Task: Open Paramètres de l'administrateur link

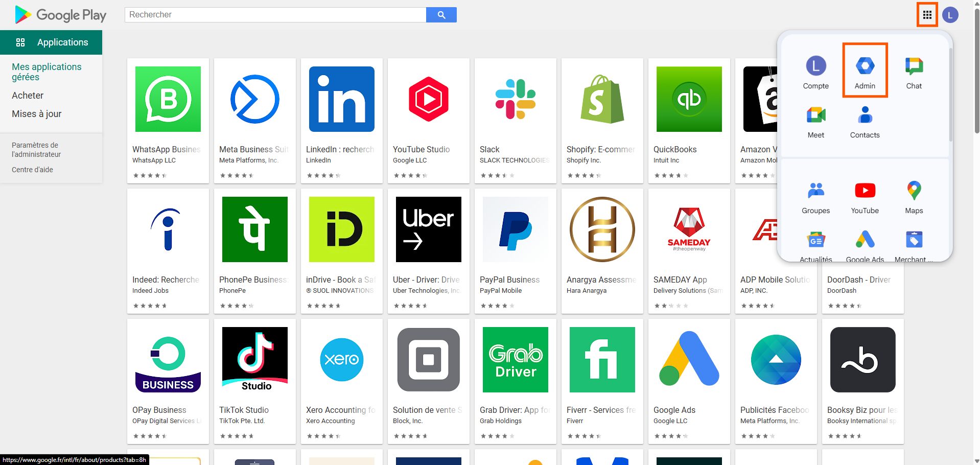Action: 36,150
